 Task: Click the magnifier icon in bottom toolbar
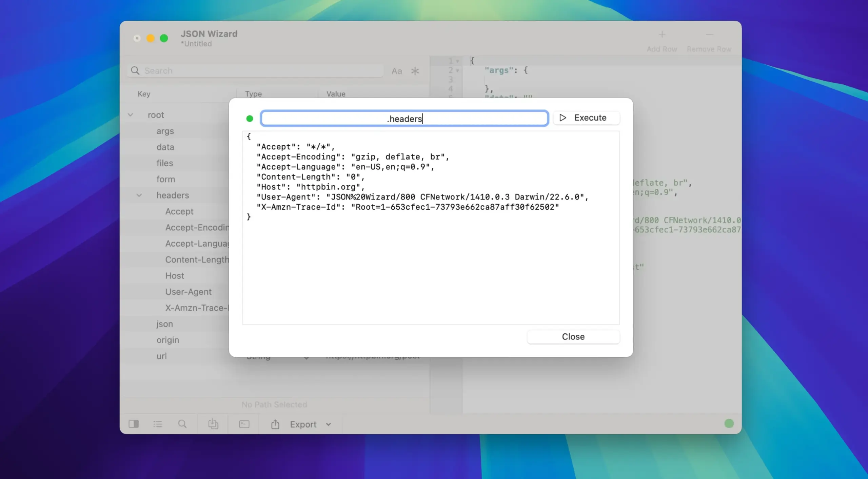[182, 424]
